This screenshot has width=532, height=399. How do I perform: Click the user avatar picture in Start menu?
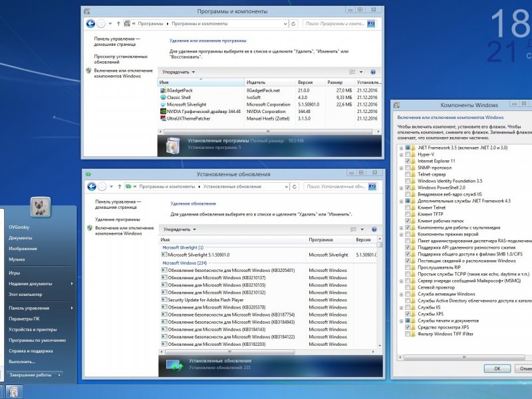click(41, 207)
